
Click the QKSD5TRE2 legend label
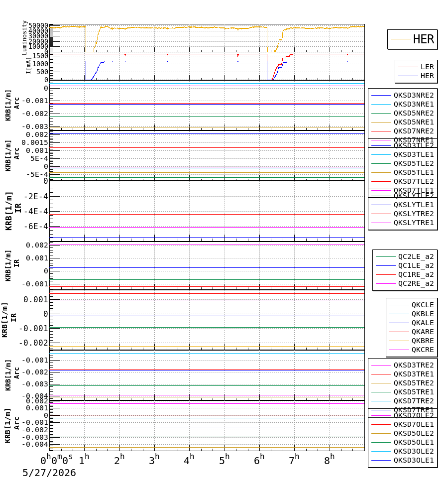[x=413, y=383]
